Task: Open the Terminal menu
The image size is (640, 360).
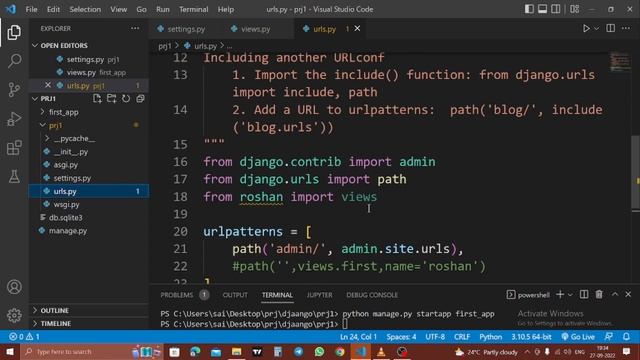Action: pyautogui.click(x=193, y=9)
